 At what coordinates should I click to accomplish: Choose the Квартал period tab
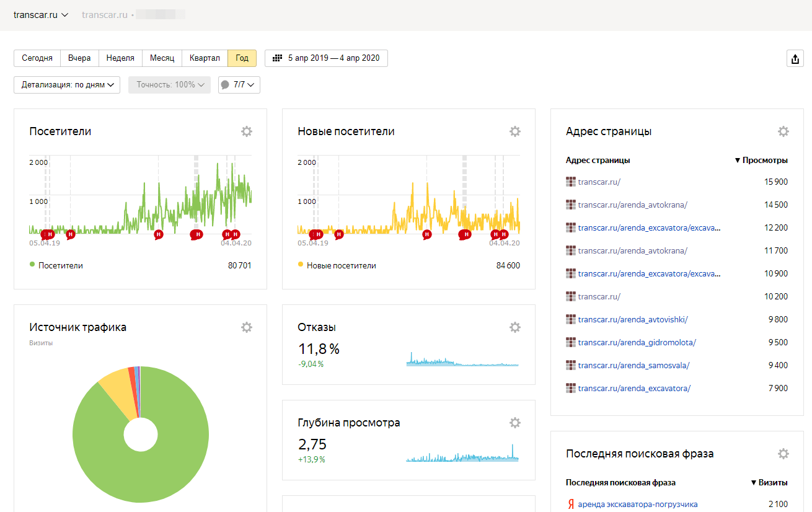[x=205, y=58]
